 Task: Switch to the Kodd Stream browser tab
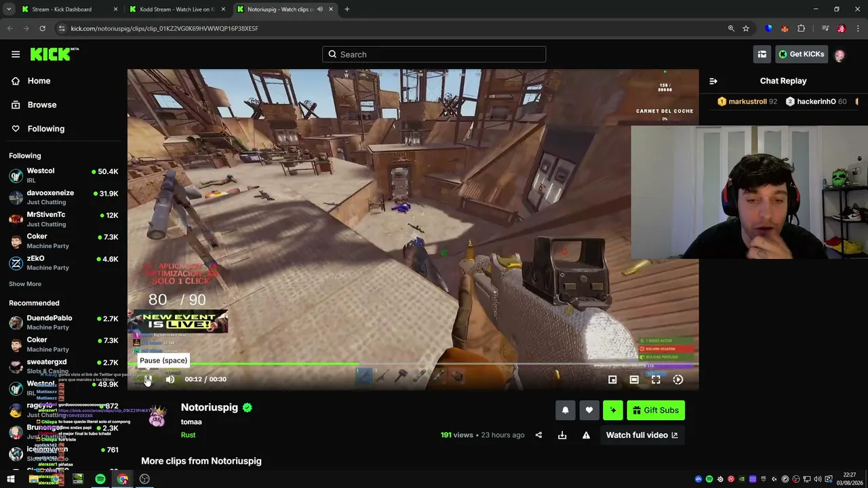[x=176, y=9]
